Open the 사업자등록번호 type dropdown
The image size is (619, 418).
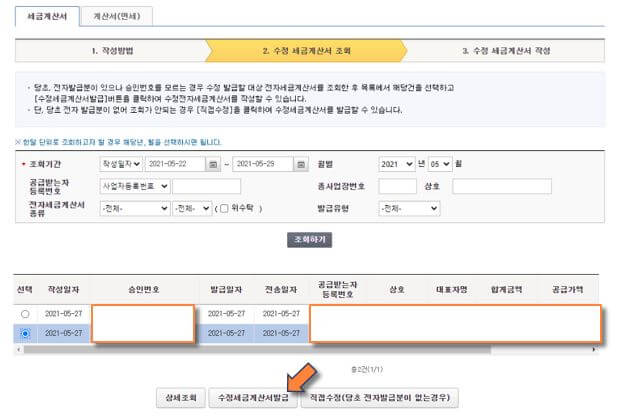[135, 186]
